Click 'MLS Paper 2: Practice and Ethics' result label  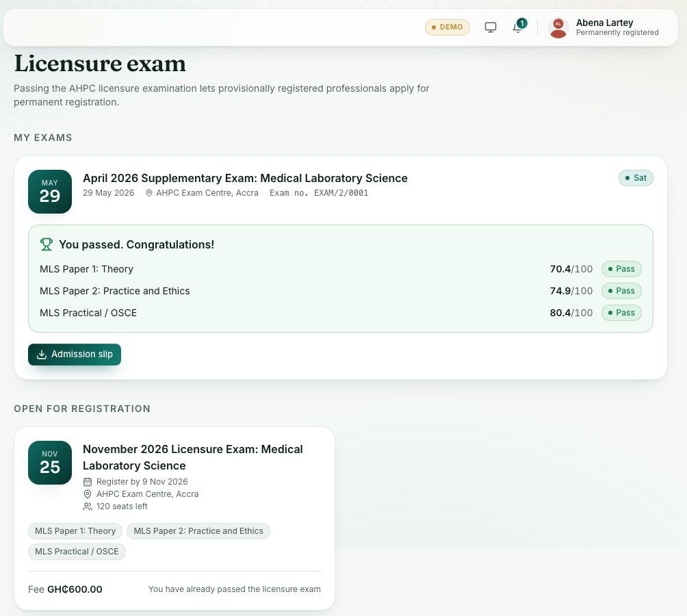point(115,291)
